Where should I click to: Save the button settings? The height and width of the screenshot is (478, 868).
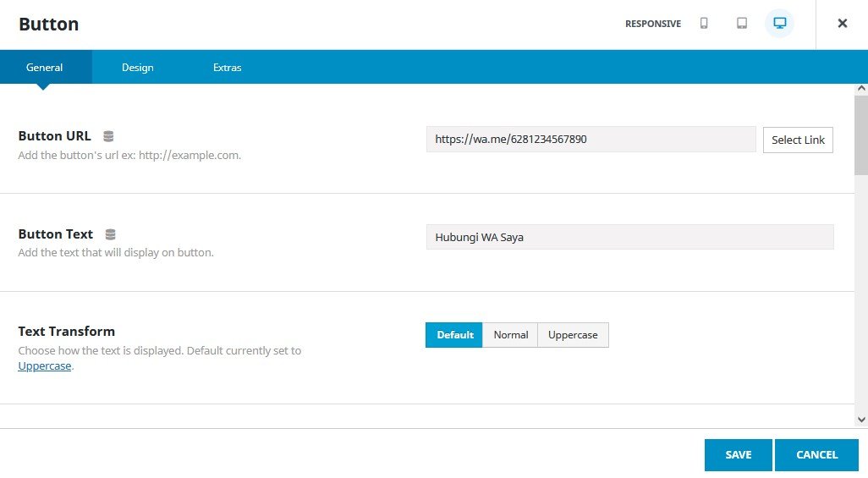[738, 455]
